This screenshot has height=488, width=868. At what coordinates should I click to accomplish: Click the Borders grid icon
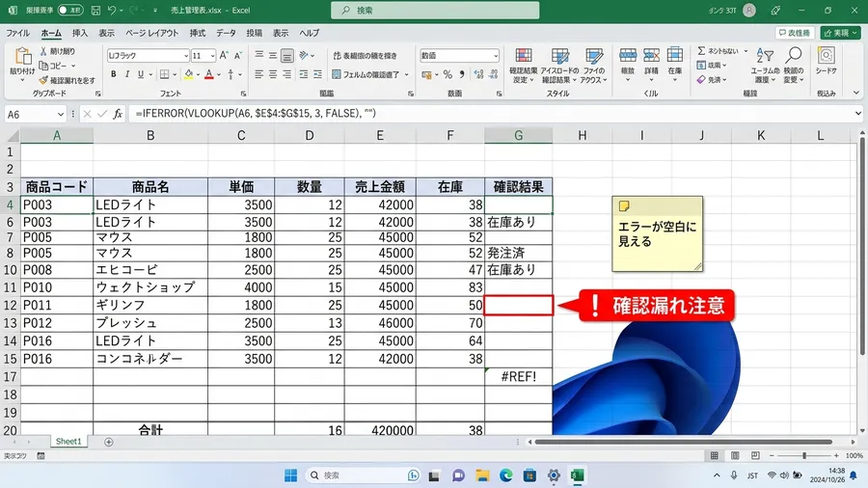click(x=164, y=74)
